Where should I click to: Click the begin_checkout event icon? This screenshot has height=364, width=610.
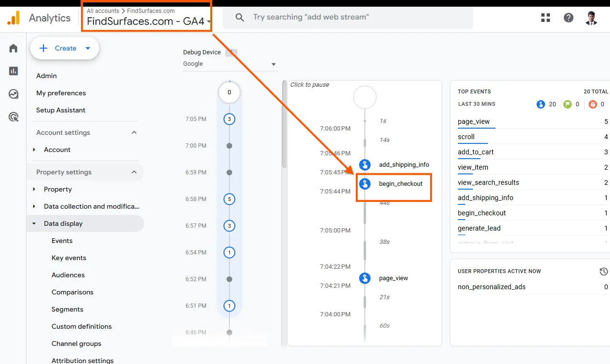(365, 183)
